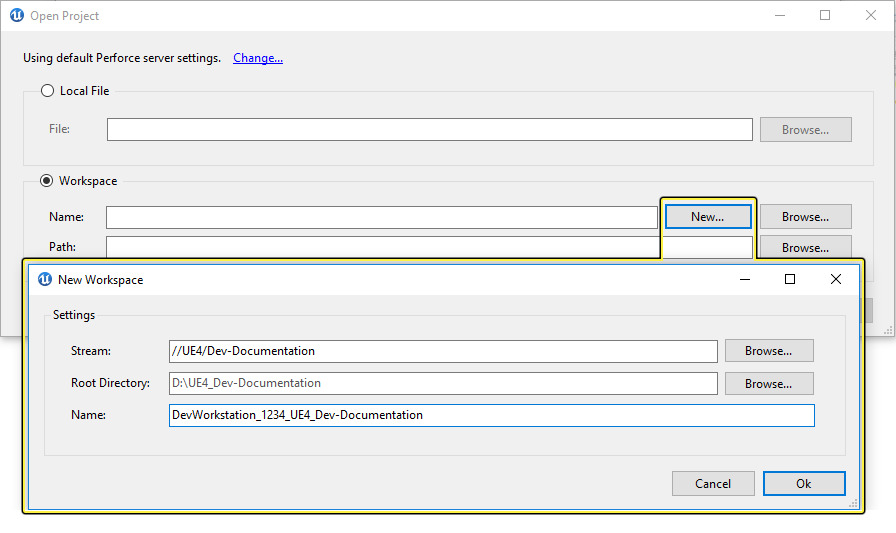The height and width of the screenshot is (533, 896).
Task: Select the Workspace radio button
Action: point(47,181)
